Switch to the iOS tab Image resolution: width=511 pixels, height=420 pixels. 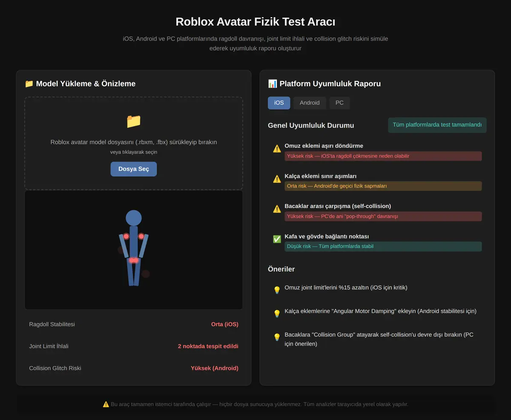[279, 103]
